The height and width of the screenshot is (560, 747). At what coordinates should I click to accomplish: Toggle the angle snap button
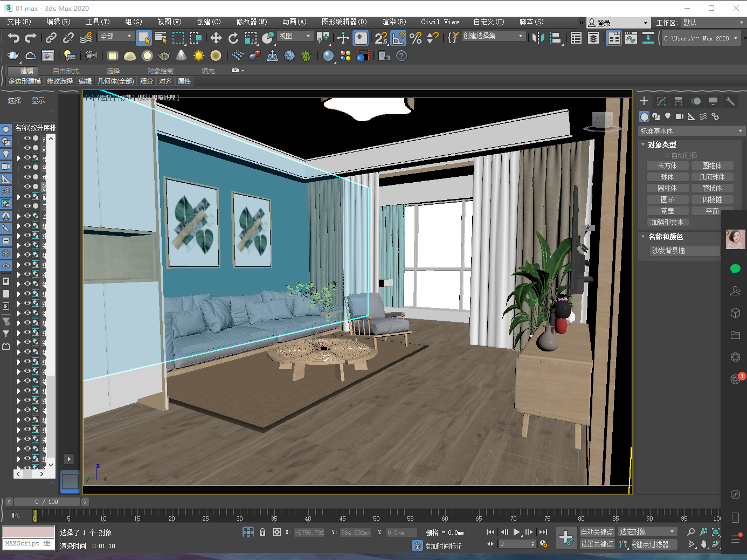pyautogui.click(x=398, y=38)
